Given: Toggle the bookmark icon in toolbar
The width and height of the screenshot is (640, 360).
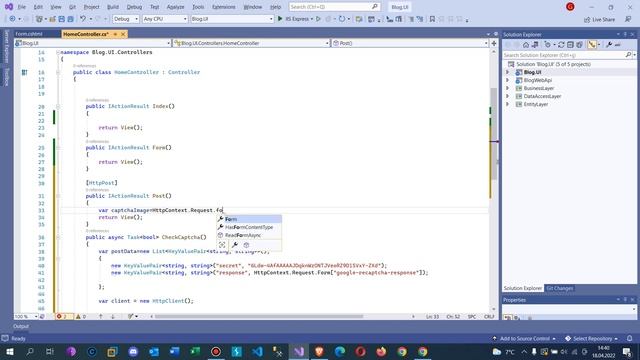Looking at the screenshot, I should 432,19.
